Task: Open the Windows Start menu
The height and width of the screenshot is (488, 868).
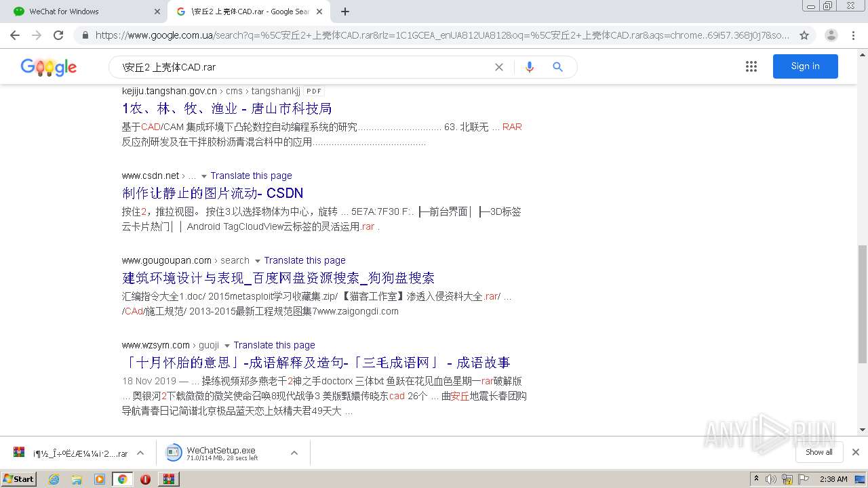Action: tap(18, 479)
